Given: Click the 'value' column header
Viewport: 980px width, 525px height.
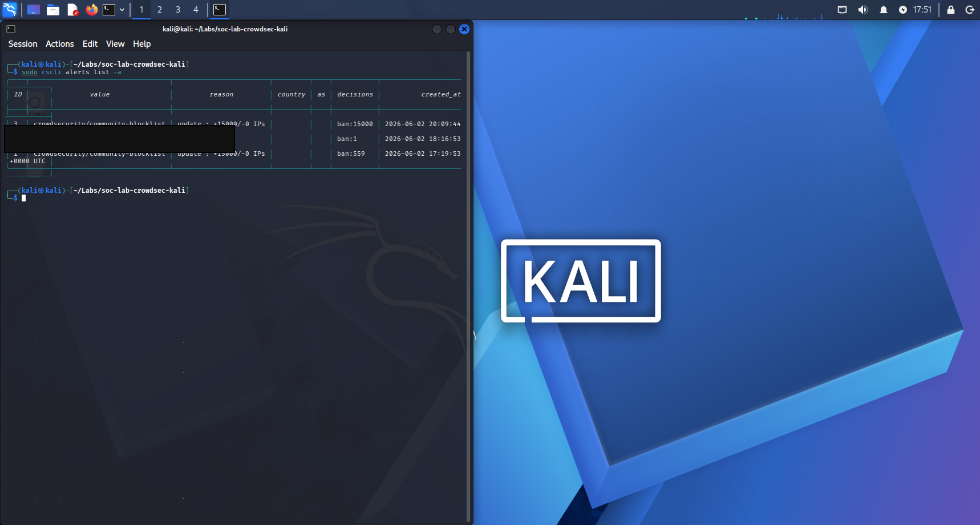Looking at the screenshot, I should coord(100,95).
